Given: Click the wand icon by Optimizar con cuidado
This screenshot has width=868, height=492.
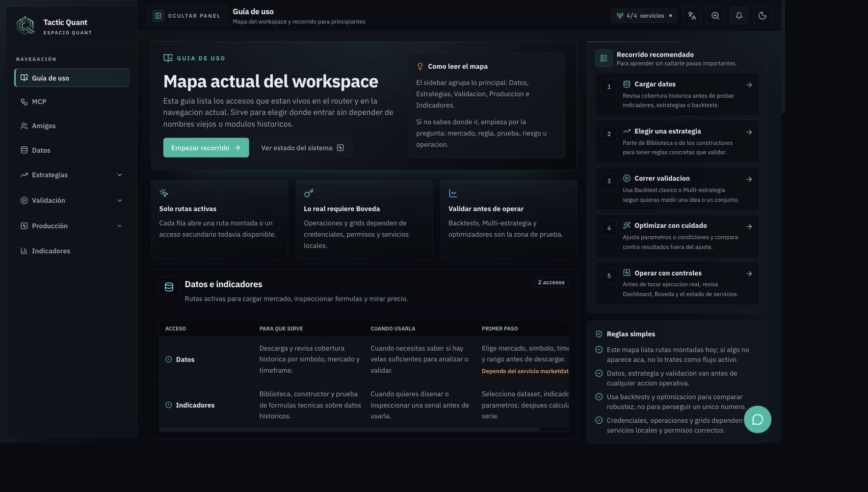Looking at the screenshot, I should click(627, 225).
